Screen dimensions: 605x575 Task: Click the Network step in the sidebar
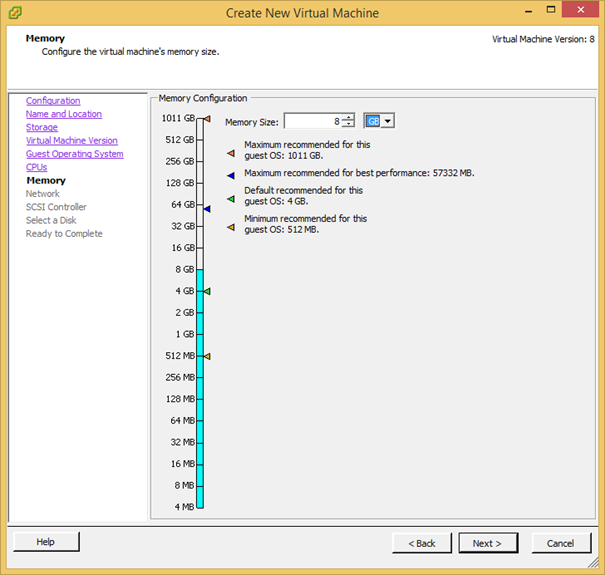pyautogui.click(x=43, y=194)
